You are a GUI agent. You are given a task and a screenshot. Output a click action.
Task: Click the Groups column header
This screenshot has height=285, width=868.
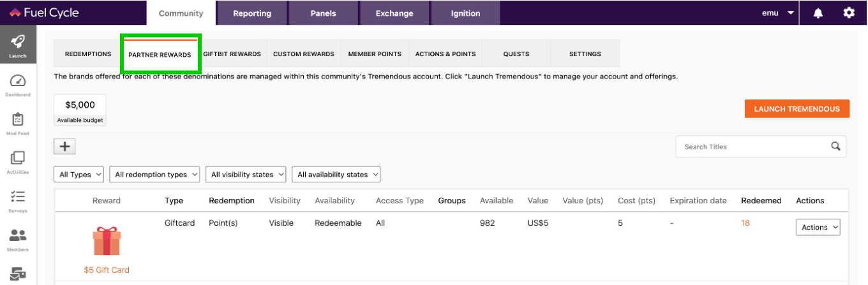pyautogui.click(x=452, y=200)
